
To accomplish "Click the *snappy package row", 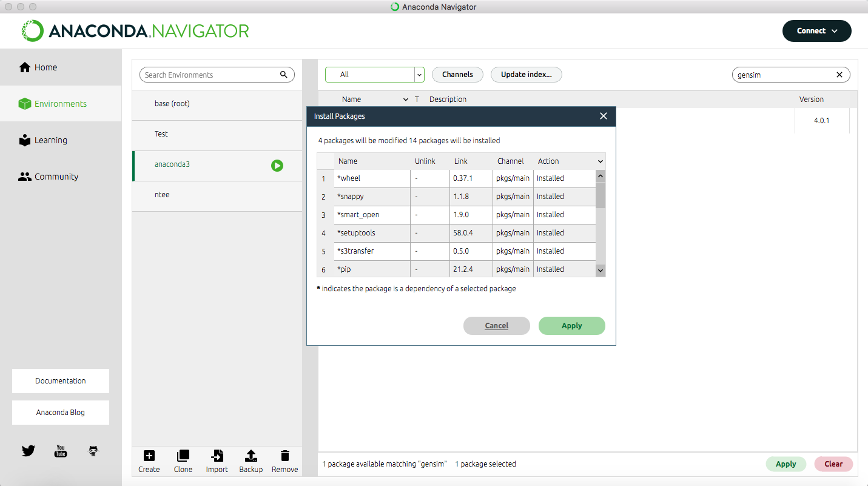I will pos(456,197).
